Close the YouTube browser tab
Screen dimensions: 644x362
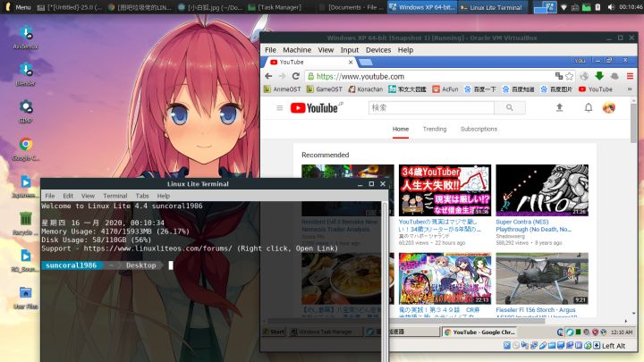[x=351, y=62]
